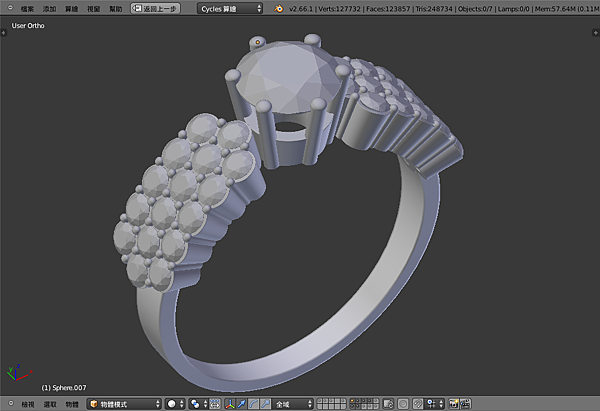Expand the right properties panel plus handle
600x411 pixels.
(x=595, y=33)
